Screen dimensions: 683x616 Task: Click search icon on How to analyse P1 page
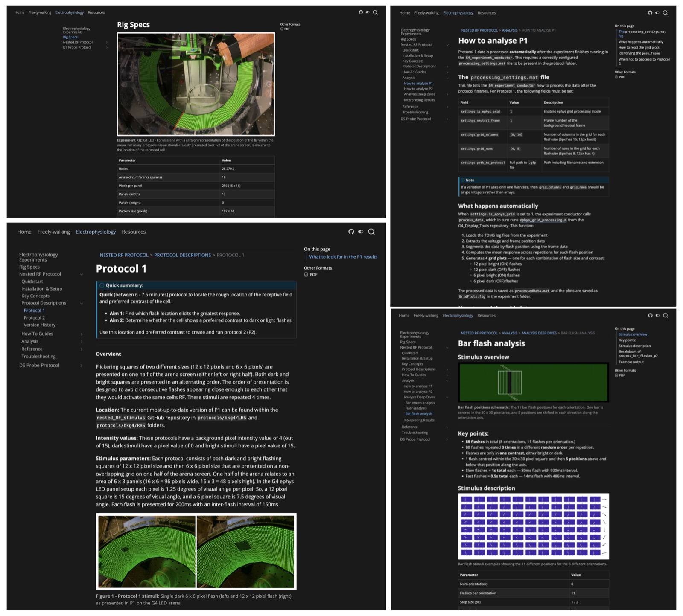pos(665,13)
